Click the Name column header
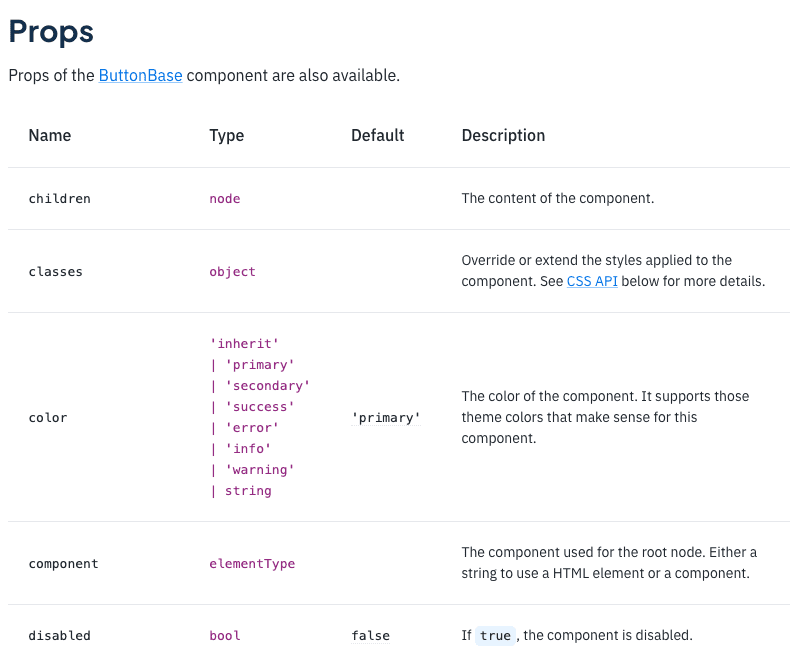 50,136
